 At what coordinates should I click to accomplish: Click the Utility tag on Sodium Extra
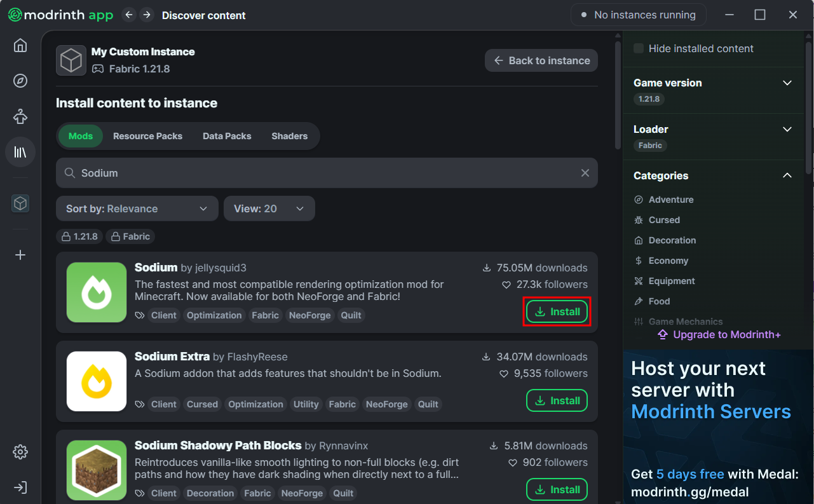(x=306, y=404)
